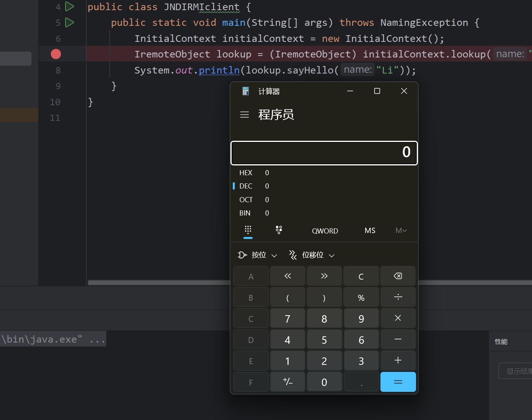This screenshot has width=532, height=420.
Task: Click the println method link in code
Action: (219, 70)
